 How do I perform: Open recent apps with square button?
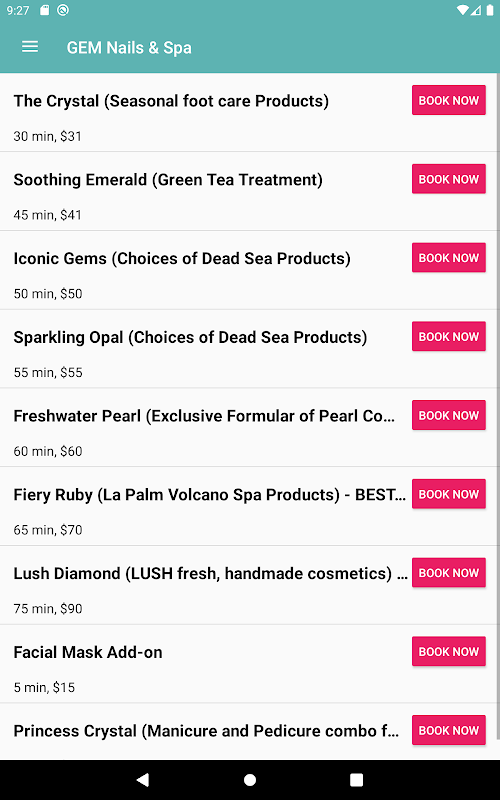tap(357, 780)
